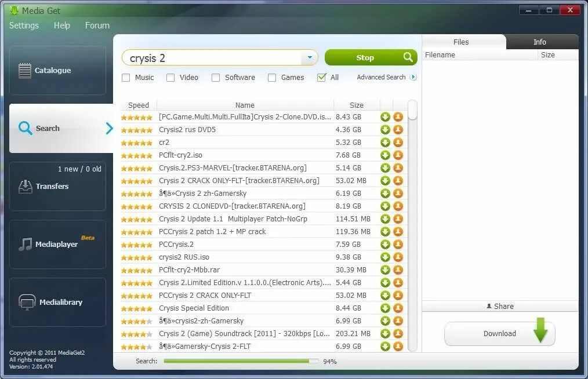This screenshot has height=379, width=588.
Task: Open the Catalogue section
Action: coord(58,71)
